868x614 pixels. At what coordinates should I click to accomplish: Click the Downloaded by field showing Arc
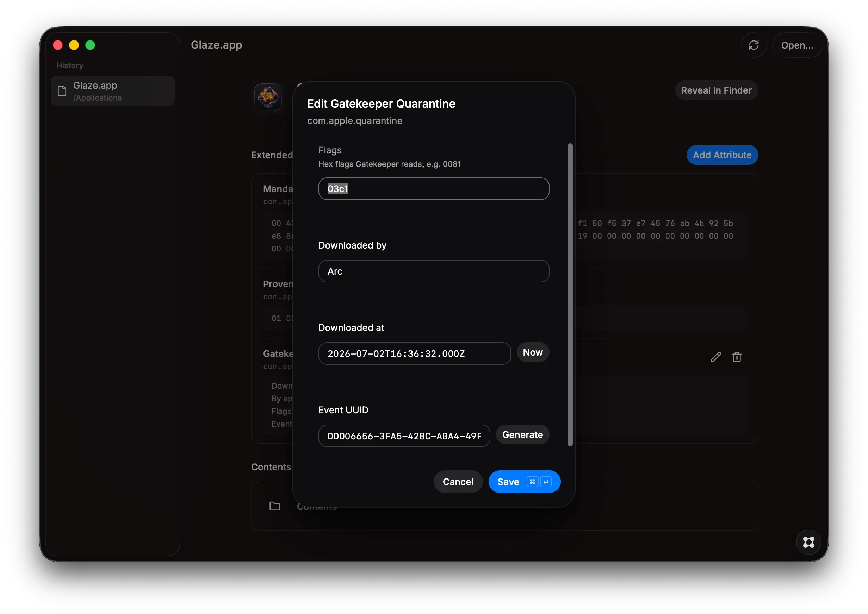tap(433, 271)
